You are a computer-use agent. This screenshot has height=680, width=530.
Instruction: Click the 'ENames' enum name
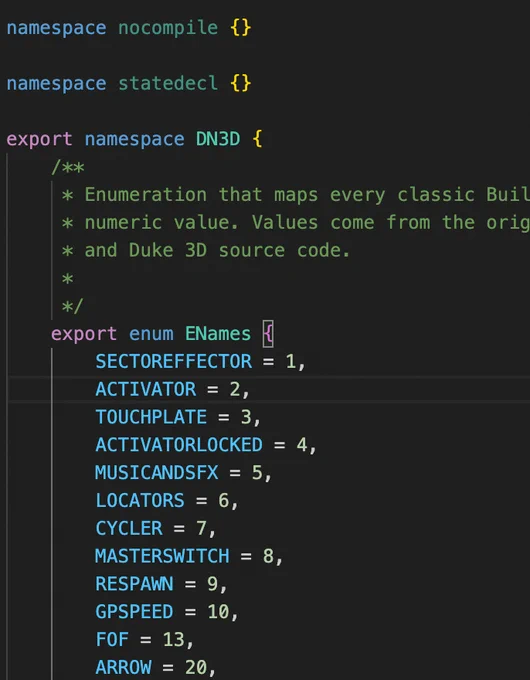click(218, 334)
